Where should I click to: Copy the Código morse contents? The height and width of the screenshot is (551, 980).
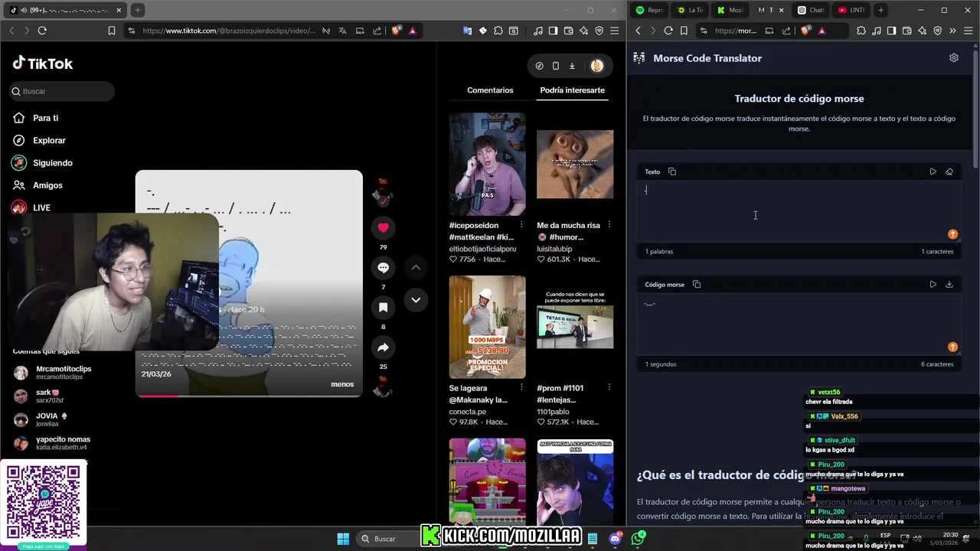point(697,284)
